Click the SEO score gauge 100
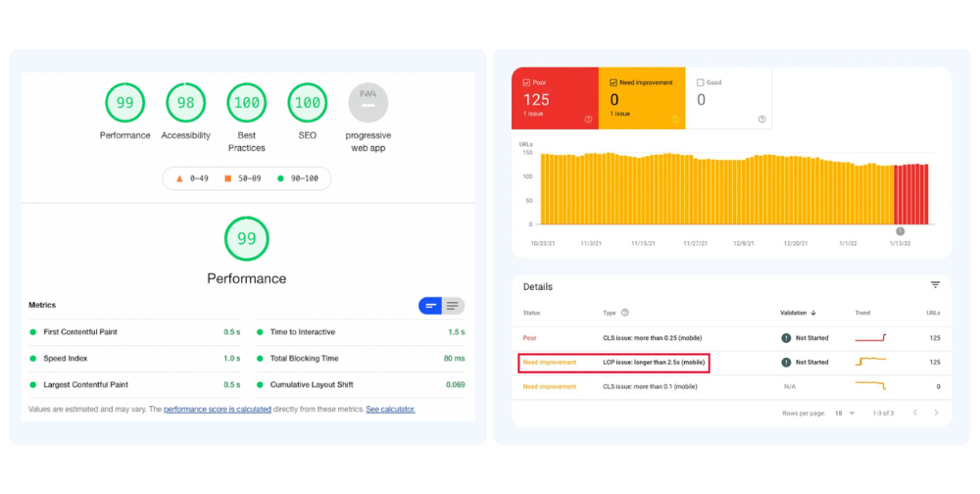 pyautogui.click(x=308, y=103)
